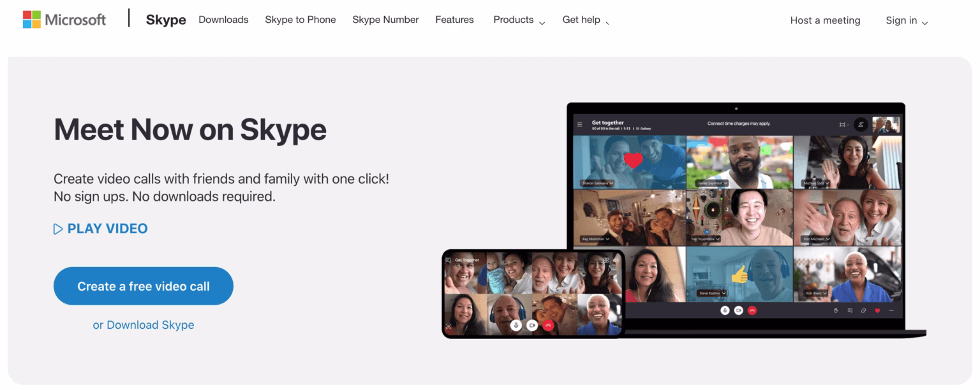Click the raise hand icon in the laptop call bar

point(836,310)
